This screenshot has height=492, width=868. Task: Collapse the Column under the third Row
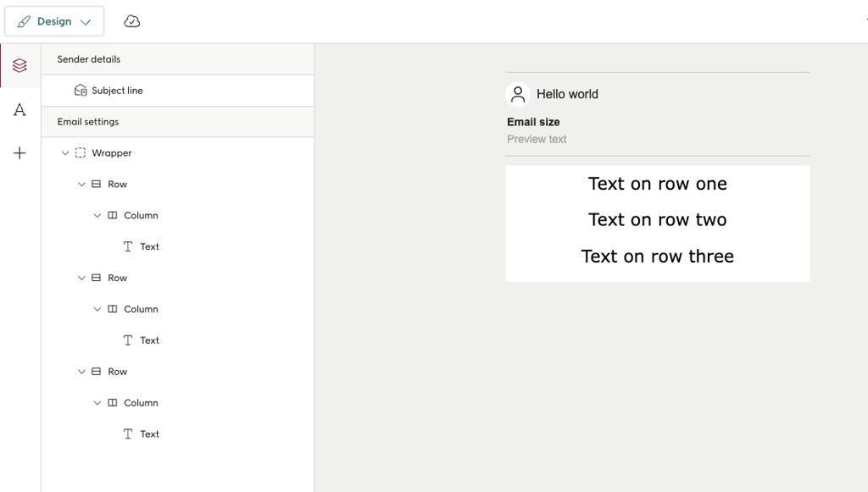click(x=97, y=402)
